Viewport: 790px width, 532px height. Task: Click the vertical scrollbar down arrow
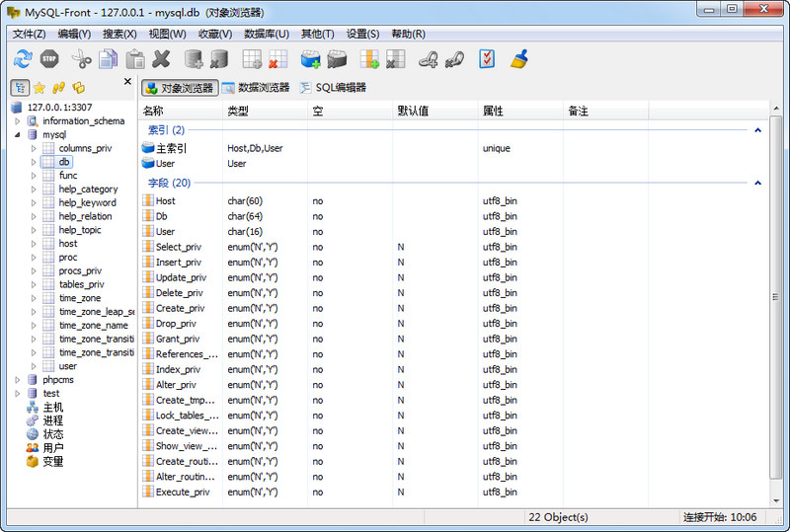coord(776,500)
